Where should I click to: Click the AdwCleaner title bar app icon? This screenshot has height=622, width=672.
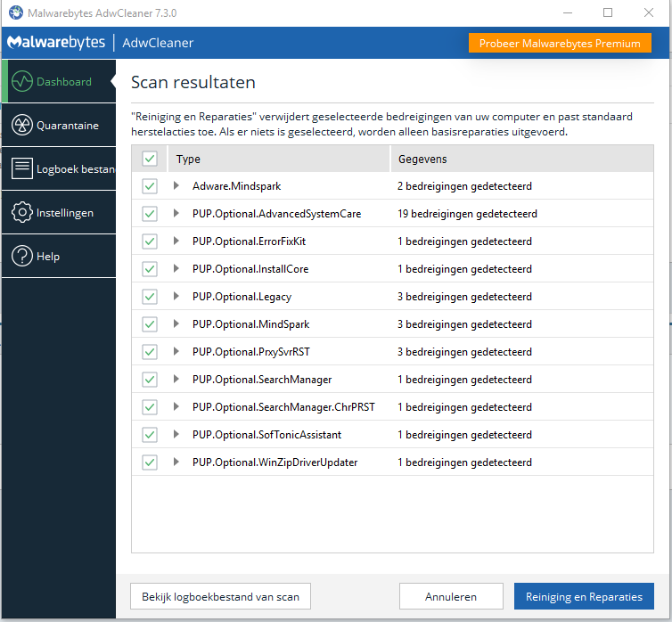pyautogui.click(x=16, y=12)
